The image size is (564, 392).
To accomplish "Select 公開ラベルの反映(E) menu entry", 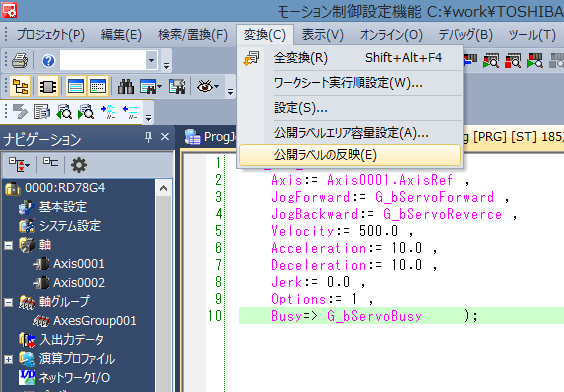I will coord(350,155).
